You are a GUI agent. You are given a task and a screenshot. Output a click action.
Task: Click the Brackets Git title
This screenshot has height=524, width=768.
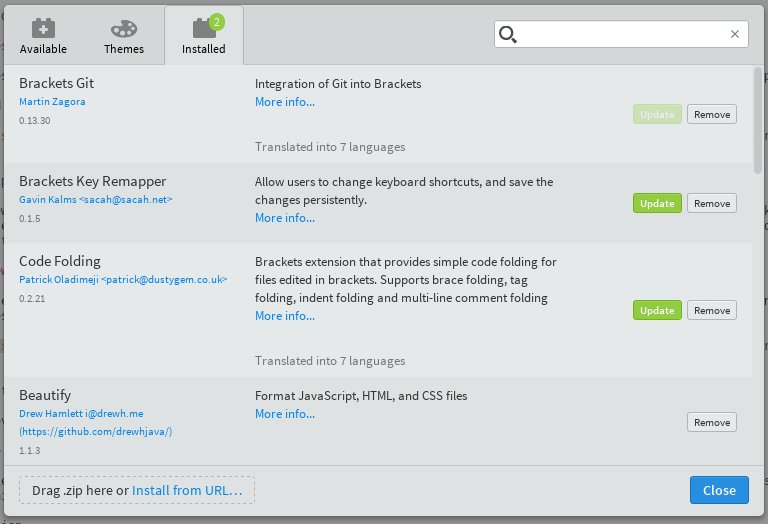[56, 83]
